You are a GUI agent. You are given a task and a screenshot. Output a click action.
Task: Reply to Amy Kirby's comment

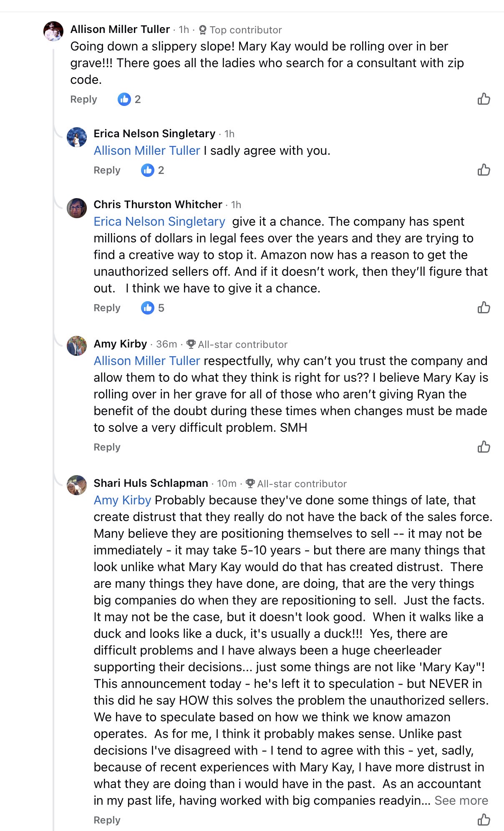[107, 447]
